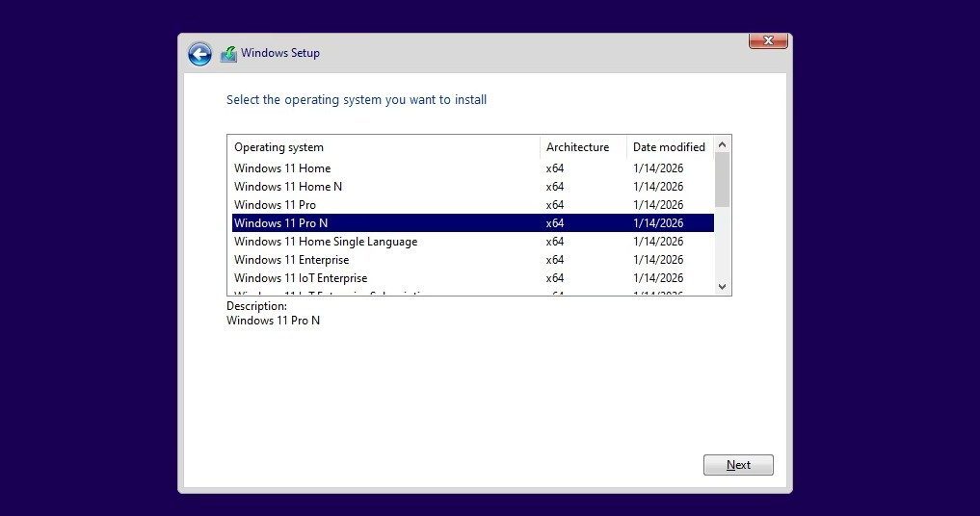Image resolution: width=980 pixels, height=516 pixels.
Task: Click x64 in the Windows 11 Home row
Action: (554, 168)
